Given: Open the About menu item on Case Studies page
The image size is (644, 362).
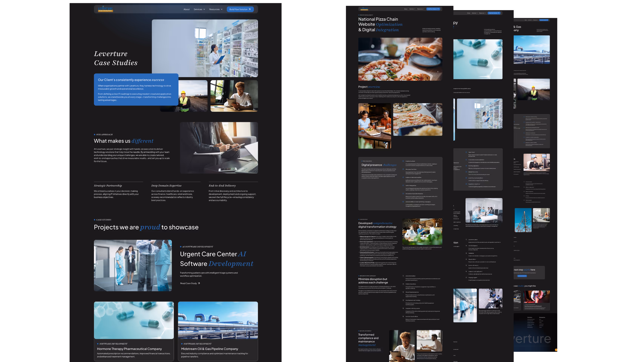Looking at the screenshot, I should 187,9.
